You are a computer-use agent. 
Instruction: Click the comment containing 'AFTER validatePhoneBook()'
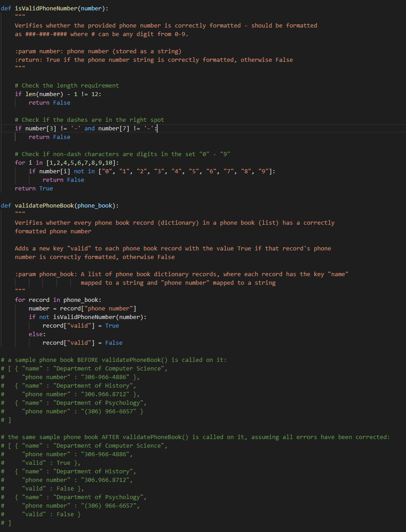click(x=196, y=437)
